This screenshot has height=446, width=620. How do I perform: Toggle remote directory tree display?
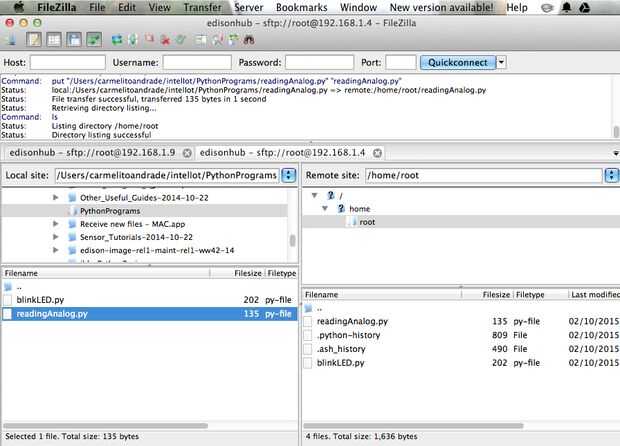(x=74, y=40)
